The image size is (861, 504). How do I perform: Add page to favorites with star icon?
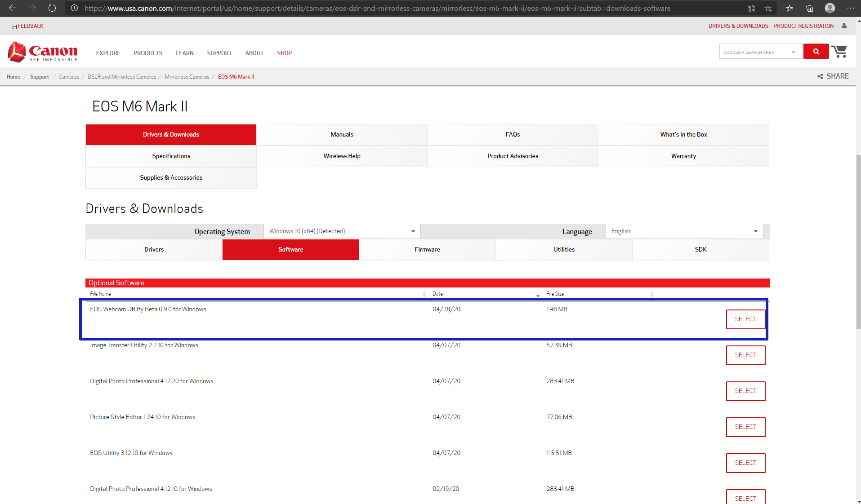tap(768, 8)
